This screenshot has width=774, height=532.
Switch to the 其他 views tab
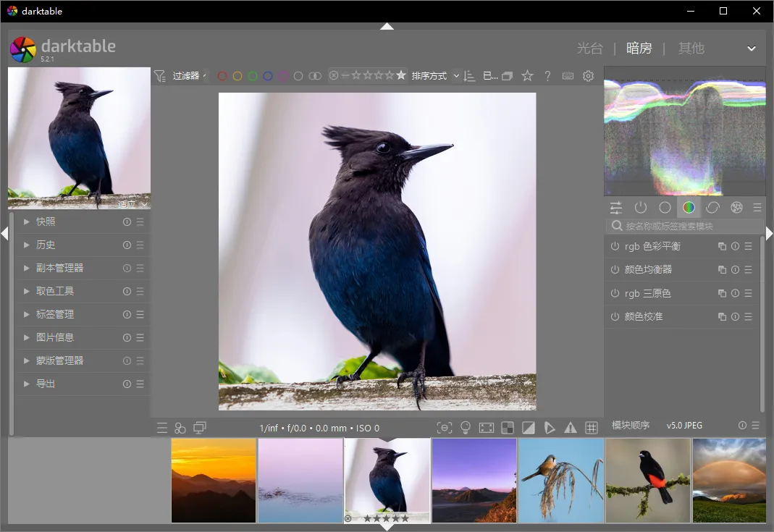click(x=691, y=48)
